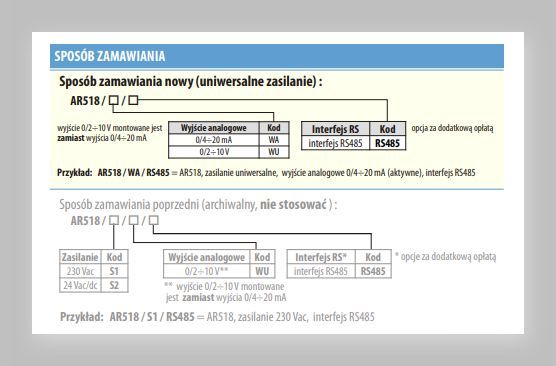556x366 pixels.
Task: Click the 'S1' code cell in the Zasilanie table
Action: 114,271
